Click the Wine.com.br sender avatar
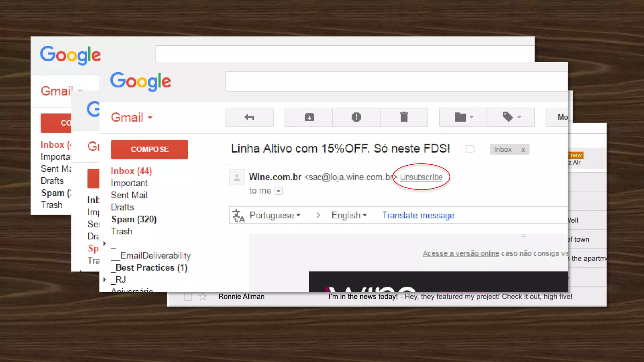 [237, 178]
